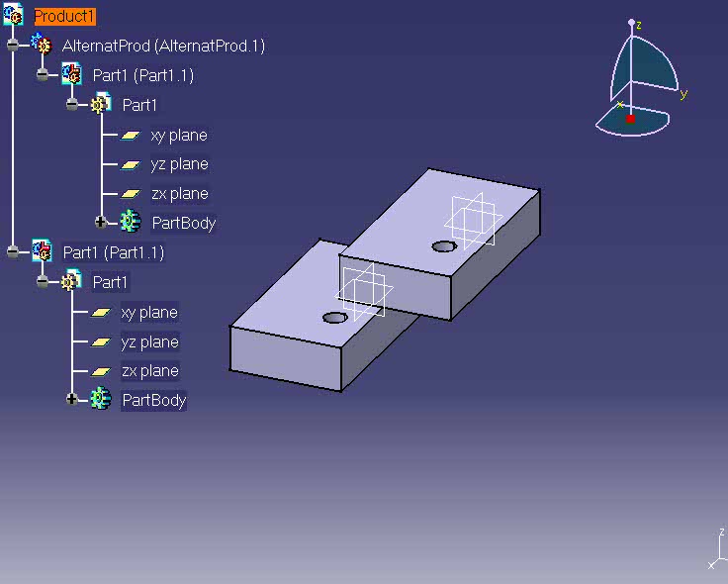Click the reference planes on the front block
This screenshot has width=728, height=584.
pyautogui.click(x=364, y=292)
